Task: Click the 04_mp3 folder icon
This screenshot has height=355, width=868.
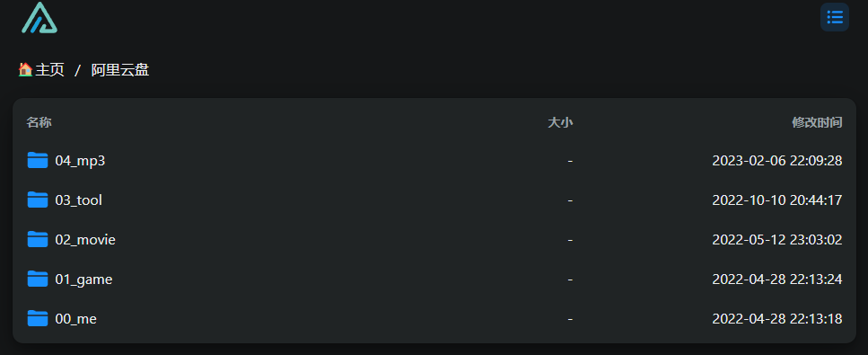Action: pyautogui.click(x=38, y=160)
